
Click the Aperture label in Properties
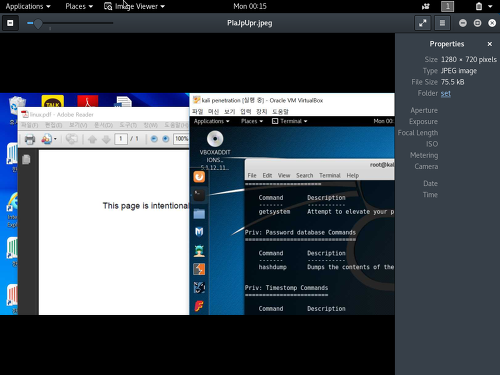(x=424, y=110)
